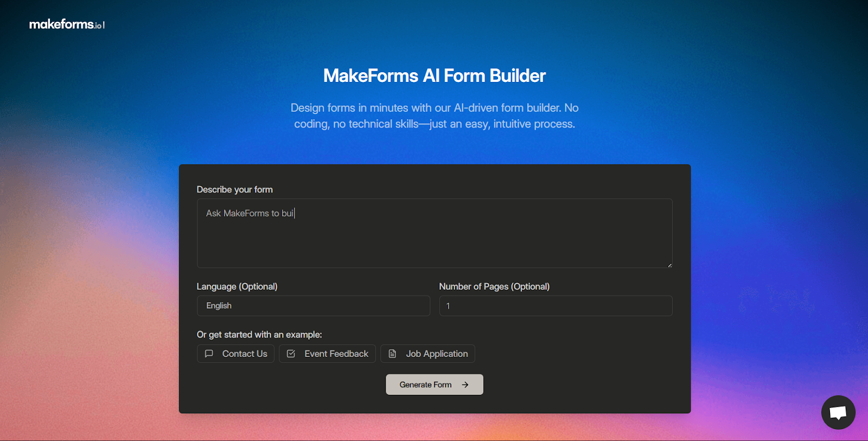Click the 'Language (Optional)' label
This screenshot has width=868, height=441.
tap(237, 286)
